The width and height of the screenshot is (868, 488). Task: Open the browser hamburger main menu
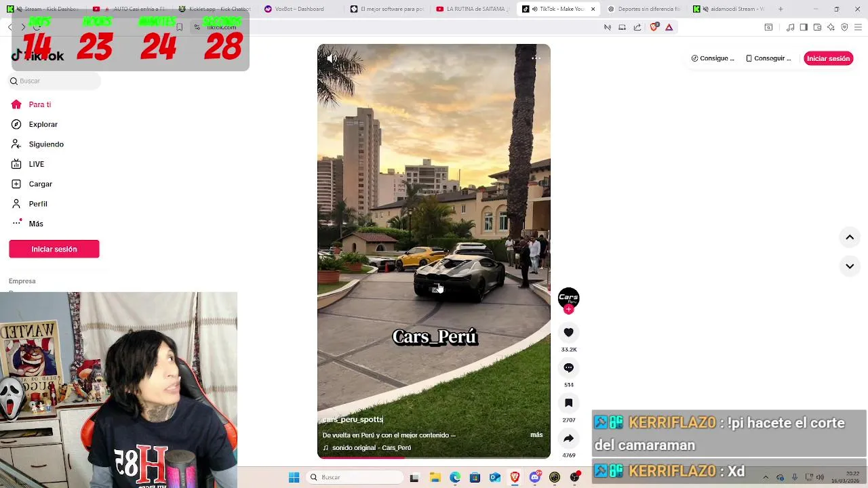(x=859, y=27)
